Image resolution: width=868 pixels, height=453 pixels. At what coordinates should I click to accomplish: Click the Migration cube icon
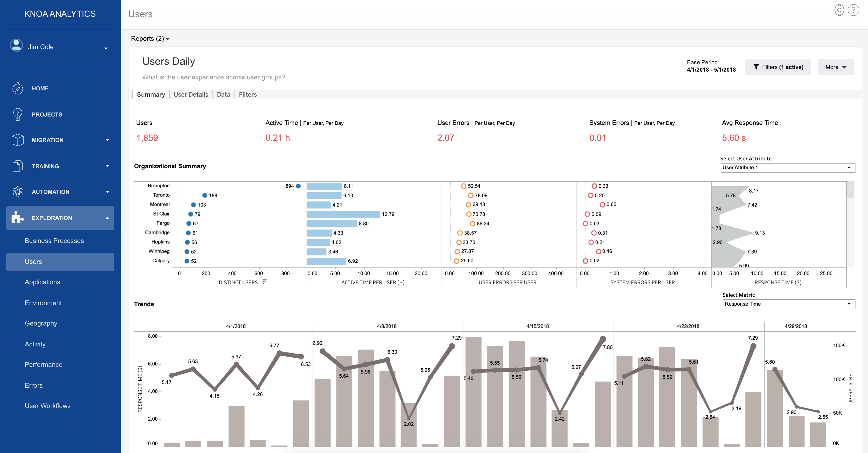(x=17, y=140)
